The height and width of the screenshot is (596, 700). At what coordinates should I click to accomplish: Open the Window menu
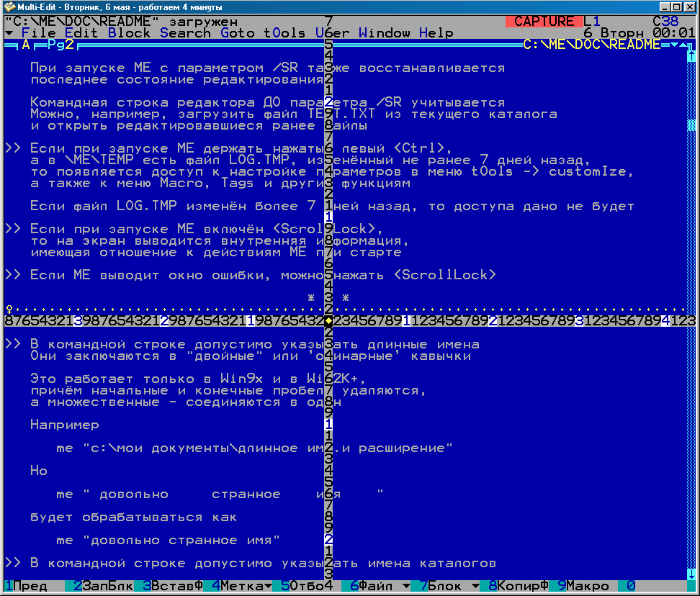pos(385,33)
